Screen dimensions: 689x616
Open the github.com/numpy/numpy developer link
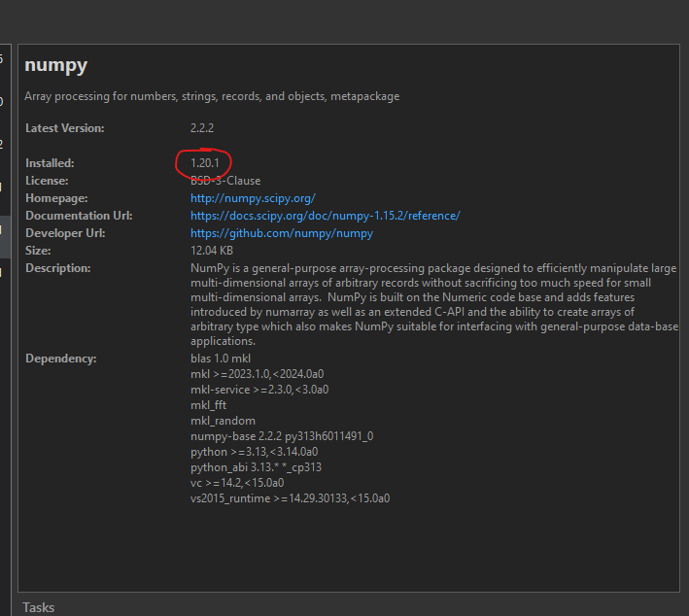pos(282,233)
